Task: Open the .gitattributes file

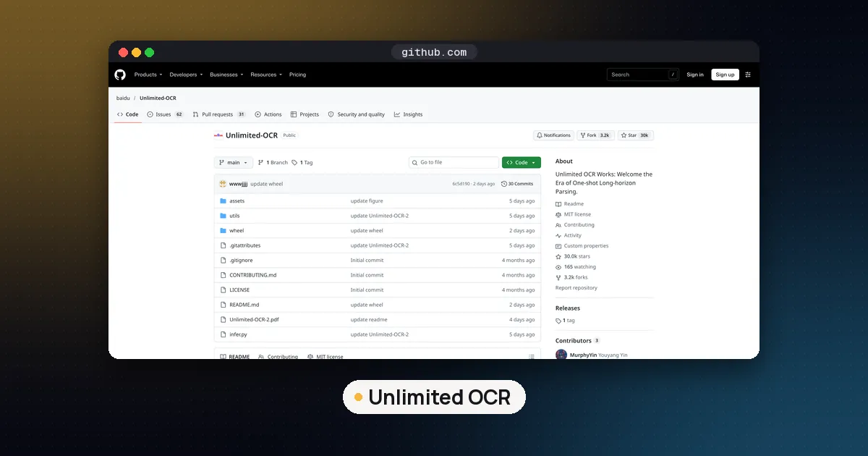Action: click(x=244, y=245)
